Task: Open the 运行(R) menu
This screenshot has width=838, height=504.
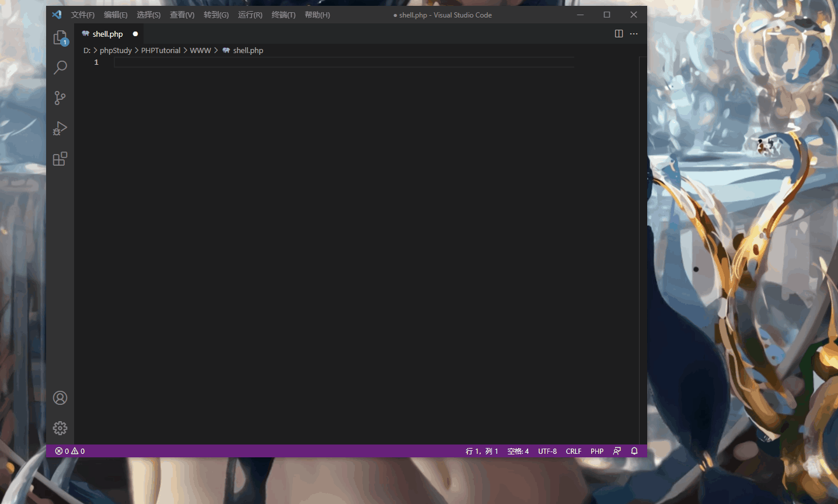Action: (250, 15)
